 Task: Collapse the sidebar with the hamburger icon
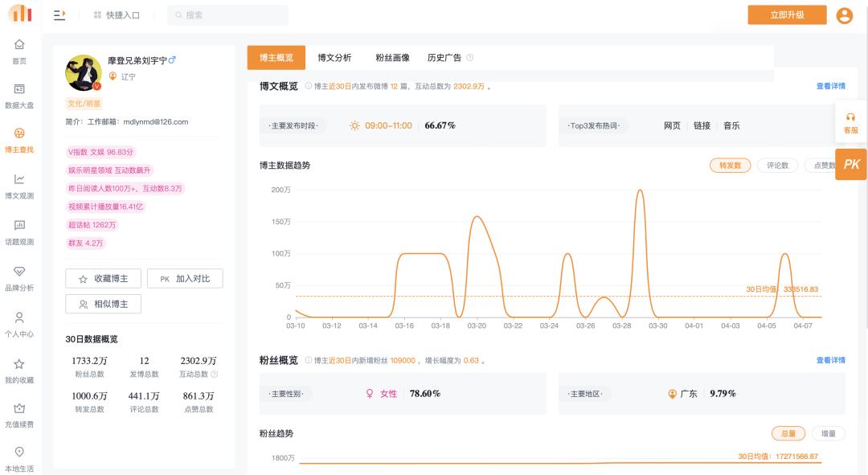pos(58,14)
